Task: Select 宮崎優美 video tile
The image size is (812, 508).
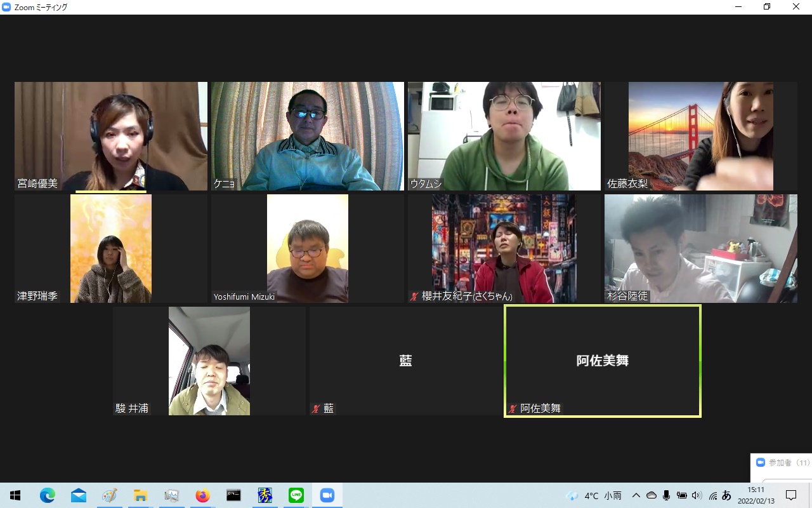Action: 111,136
